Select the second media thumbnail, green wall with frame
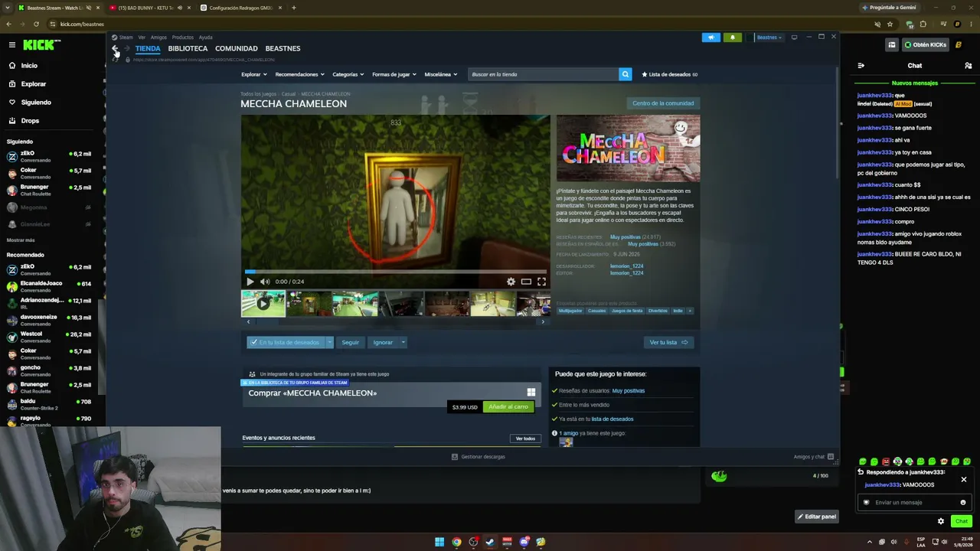The image size is (980, 551). coord(309,303)
